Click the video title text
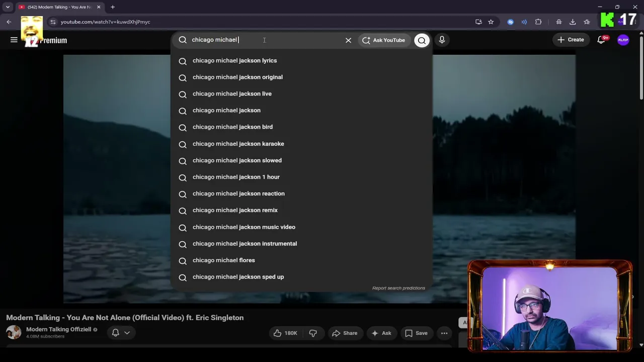Viewport: 644px width, 362px height. pos(125,318)
